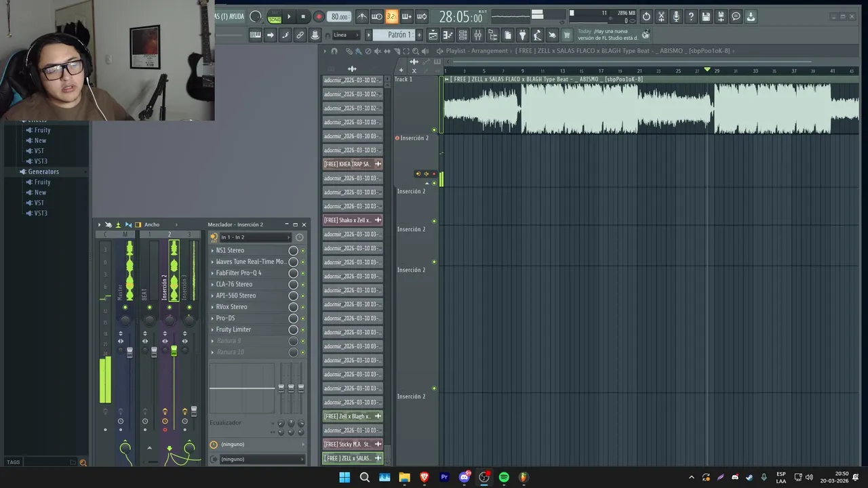The width and height of the screenshot is (868, 488).
Task: Click the link chain icon in toolbar
Action: [x=300, y=35]
